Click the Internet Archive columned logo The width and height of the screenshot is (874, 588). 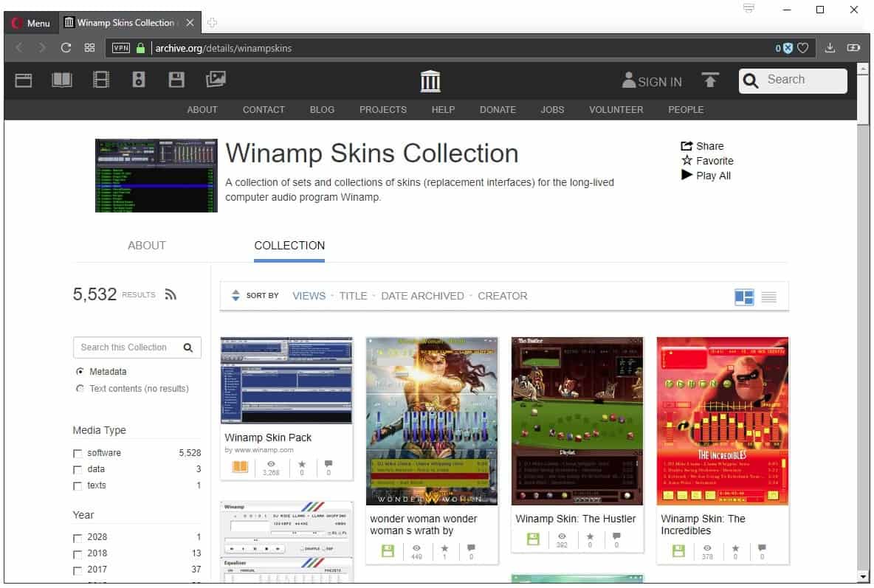click(x=430, y=81)
